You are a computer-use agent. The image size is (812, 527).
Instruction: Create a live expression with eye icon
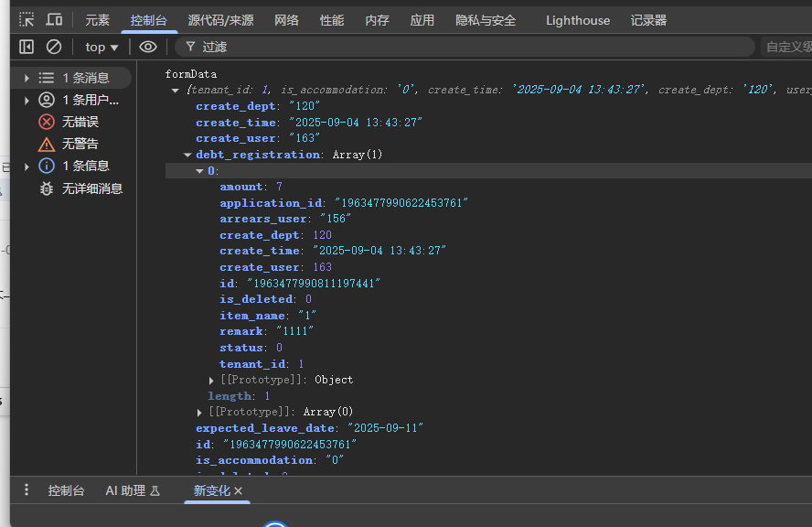click(x=148, y=48)
